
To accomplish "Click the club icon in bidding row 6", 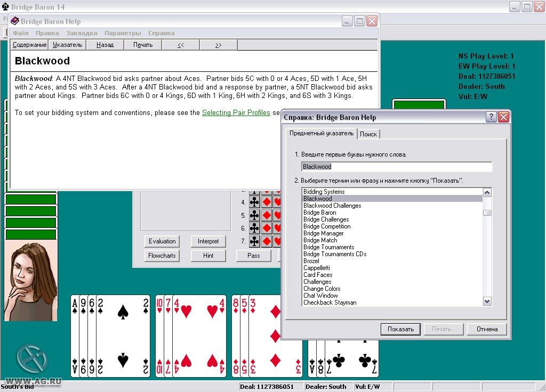I will click(254, 228).
